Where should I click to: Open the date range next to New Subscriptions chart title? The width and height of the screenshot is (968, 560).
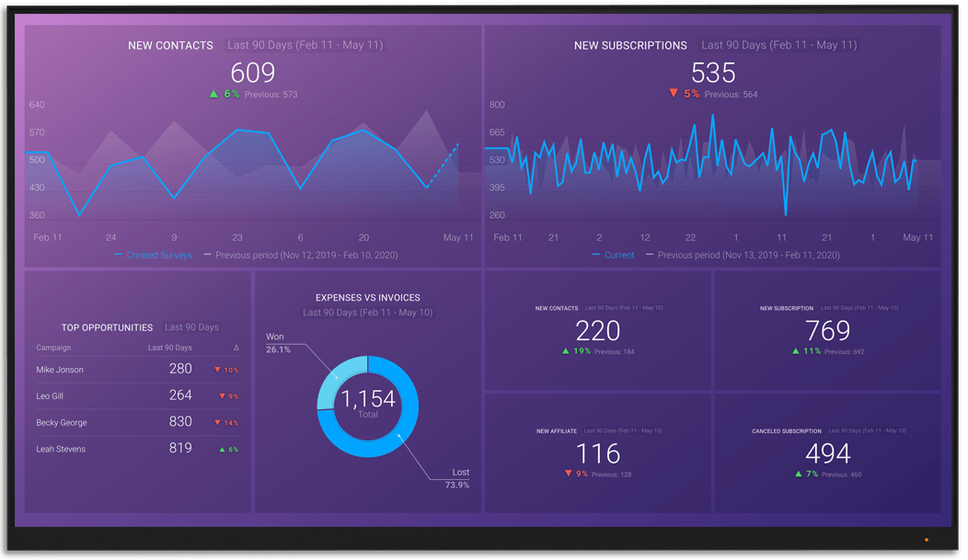778,45
